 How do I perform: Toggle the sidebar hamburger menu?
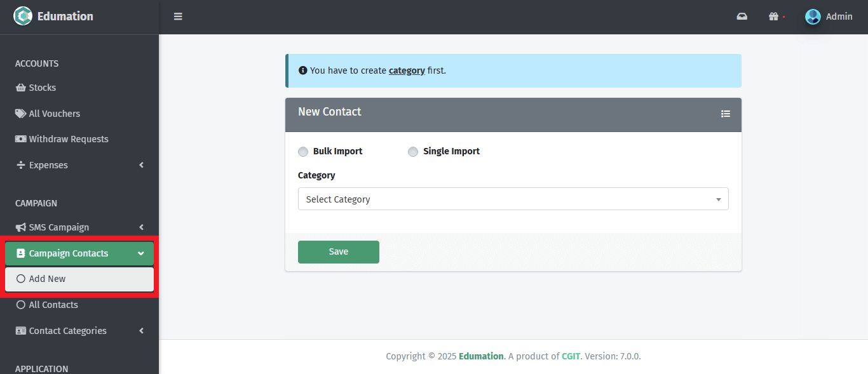178,17
